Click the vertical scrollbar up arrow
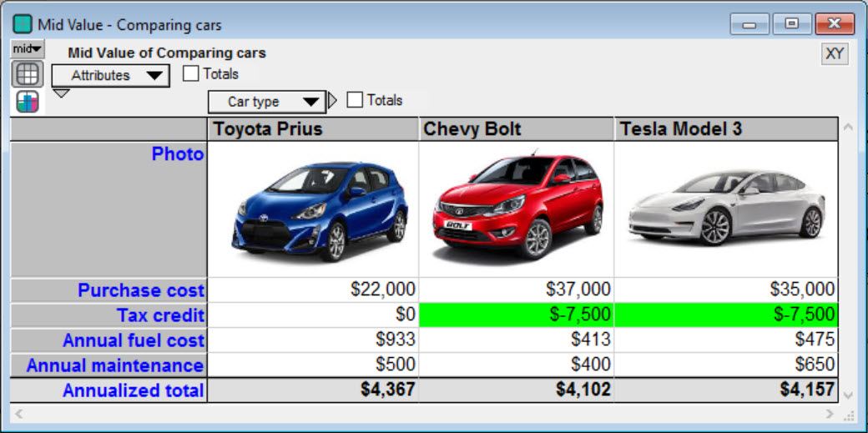 click(847, 127)
